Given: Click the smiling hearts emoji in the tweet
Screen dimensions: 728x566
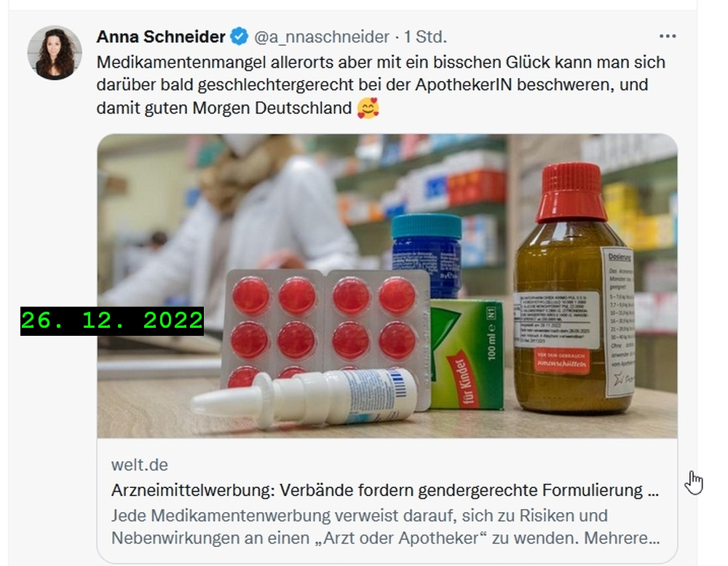Looking at the screenshot, I should click(x=368, y=108).
